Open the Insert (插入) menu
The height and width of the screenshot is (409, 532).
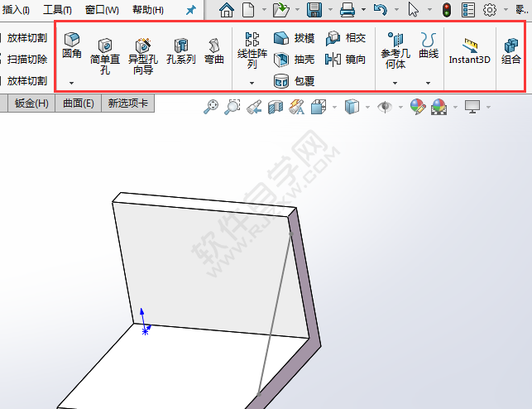[x=16, y=10]
